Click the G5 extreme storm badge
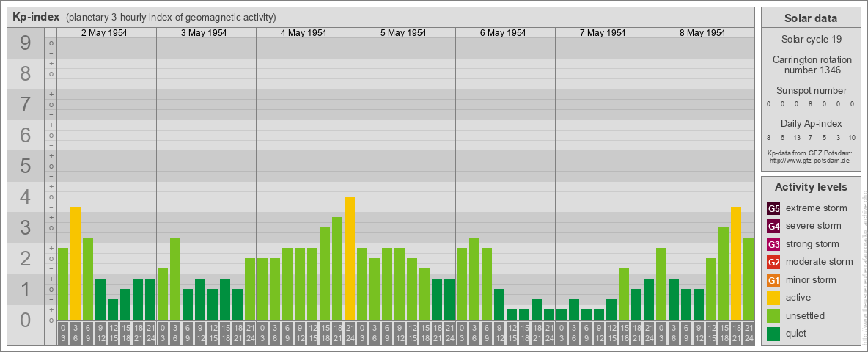 [773, 209]
